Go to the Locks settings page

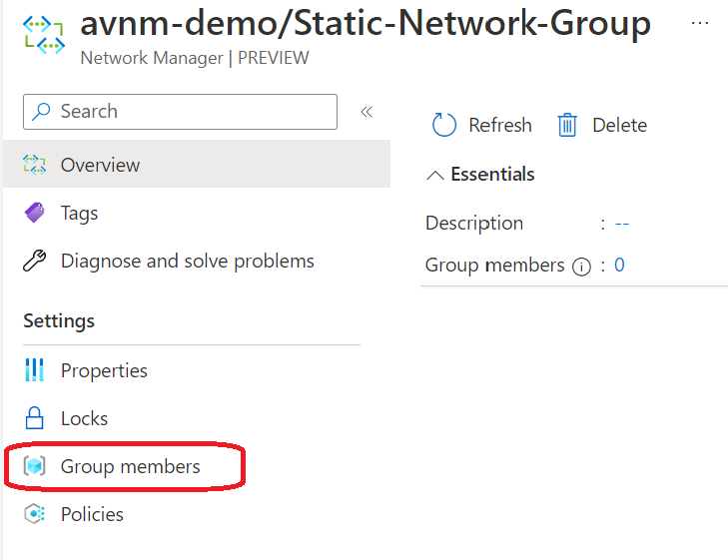[84, 418]
